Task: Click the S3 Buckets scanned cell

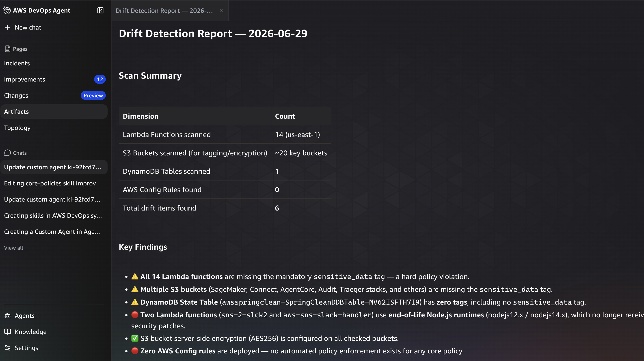Action: coord(195,153)
